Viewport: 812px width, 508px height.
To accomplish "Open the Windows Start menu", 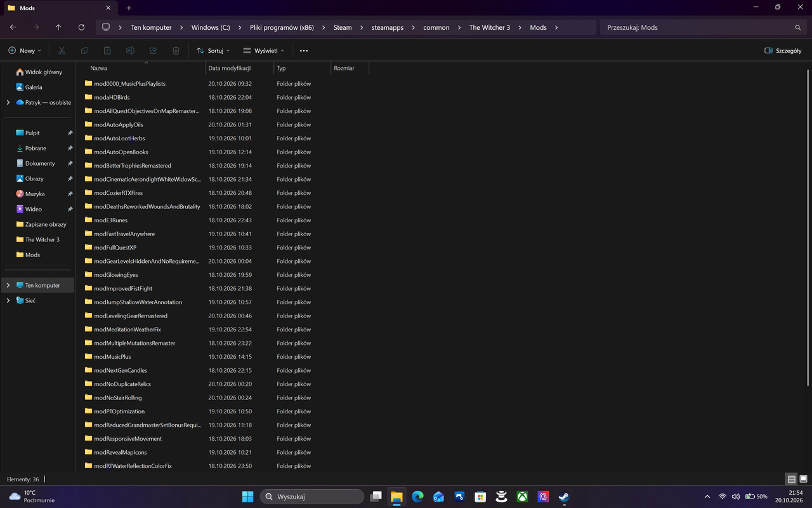I will click(248, 497).
